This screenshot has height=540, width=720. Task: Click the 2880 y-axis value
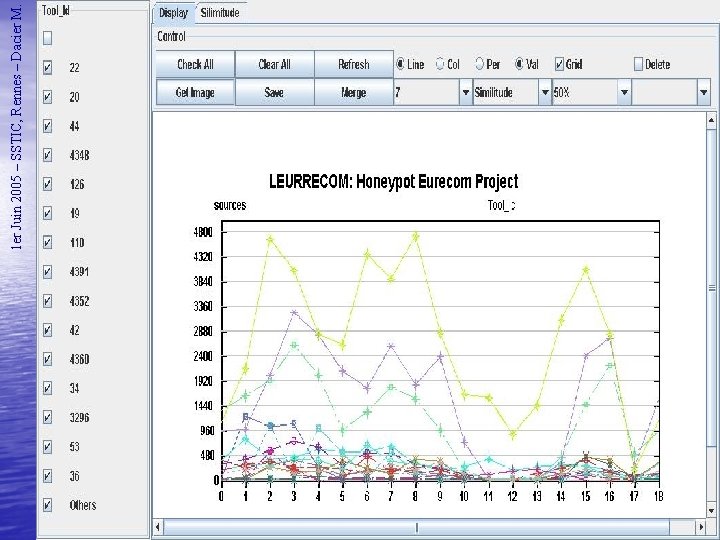click(203, 332)
